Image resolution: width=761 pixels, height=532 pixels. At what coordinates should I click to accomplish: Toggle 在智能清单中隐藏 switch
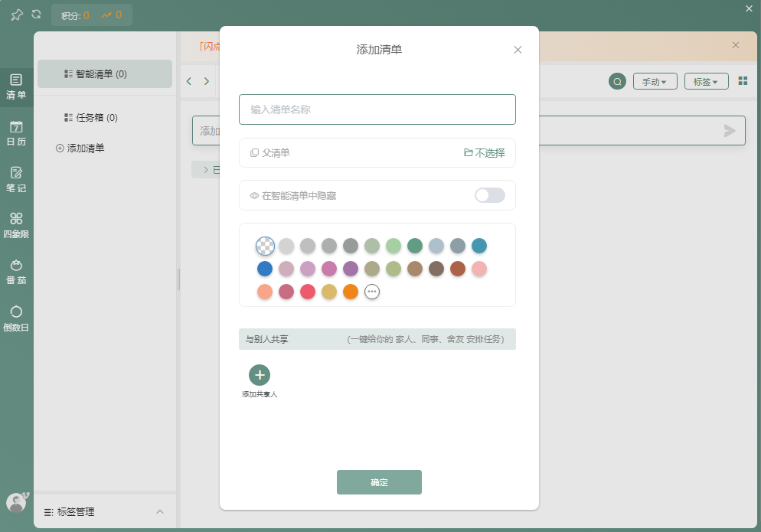coord(489,195)
